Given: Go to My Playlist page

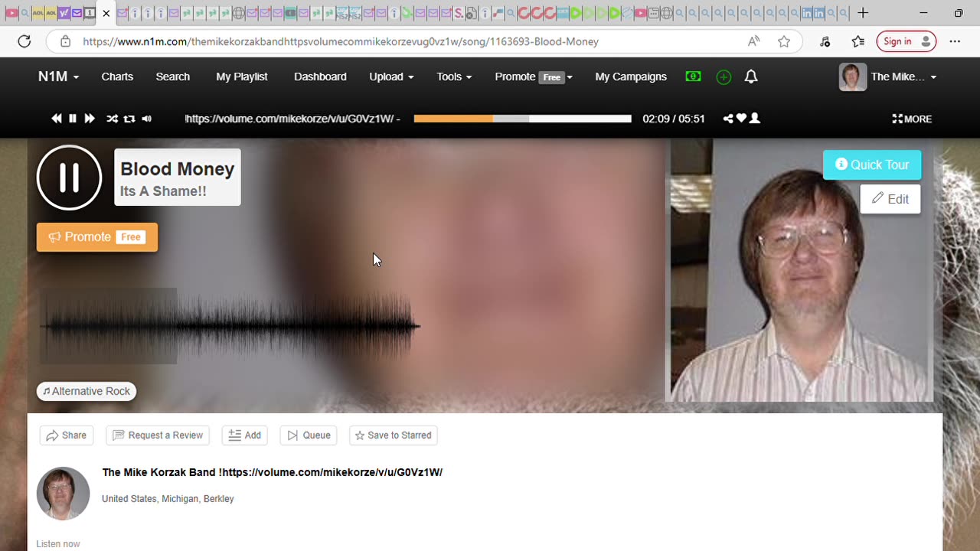Looking at the screenshot, I should pos(242,77).
